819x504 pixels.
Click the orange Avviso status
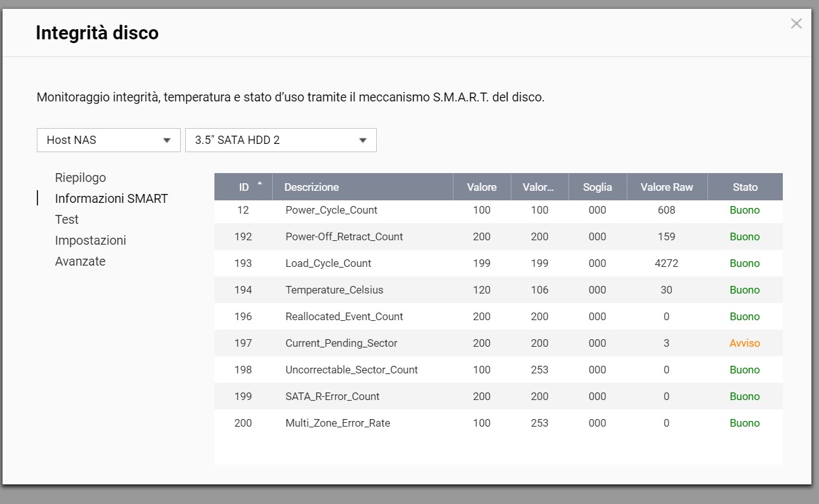tap(744, 343)
